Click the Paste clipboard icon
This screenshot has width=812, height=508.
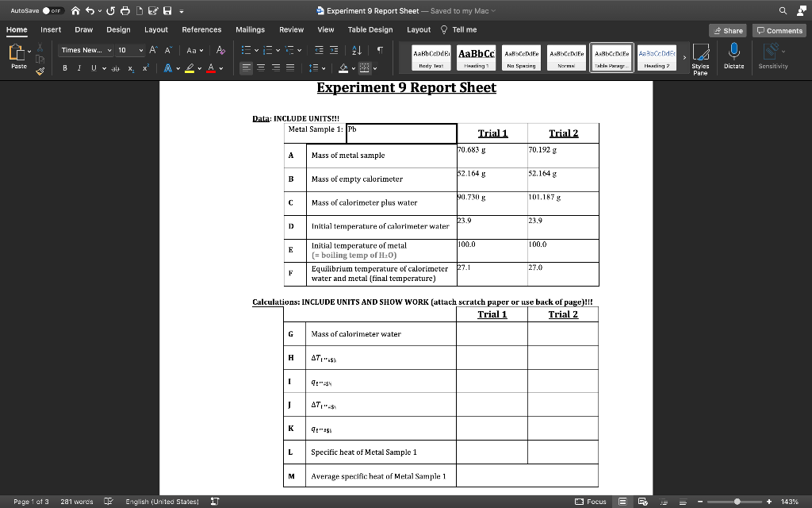pos(17,52)
